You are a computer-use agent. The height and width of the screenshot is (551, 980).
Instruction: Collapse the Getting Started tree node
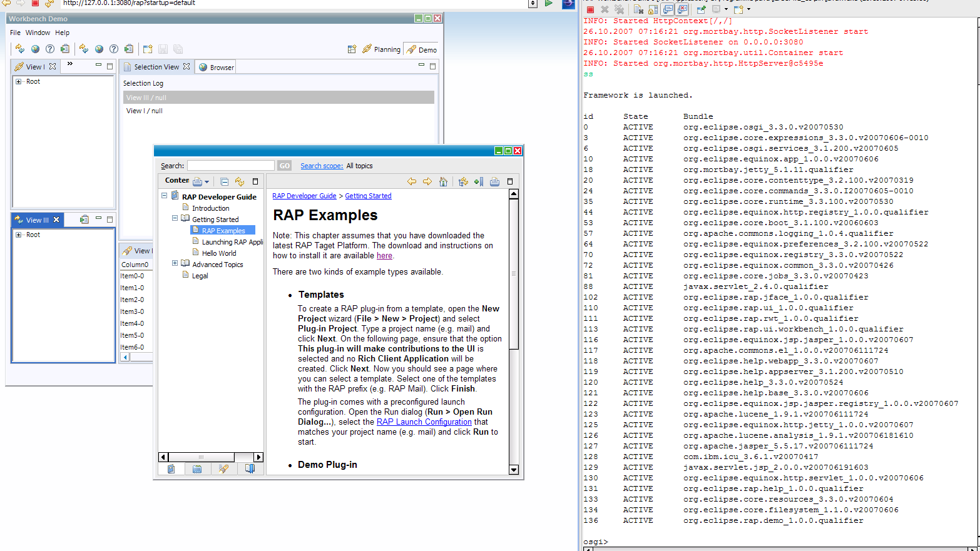(175, 218)
